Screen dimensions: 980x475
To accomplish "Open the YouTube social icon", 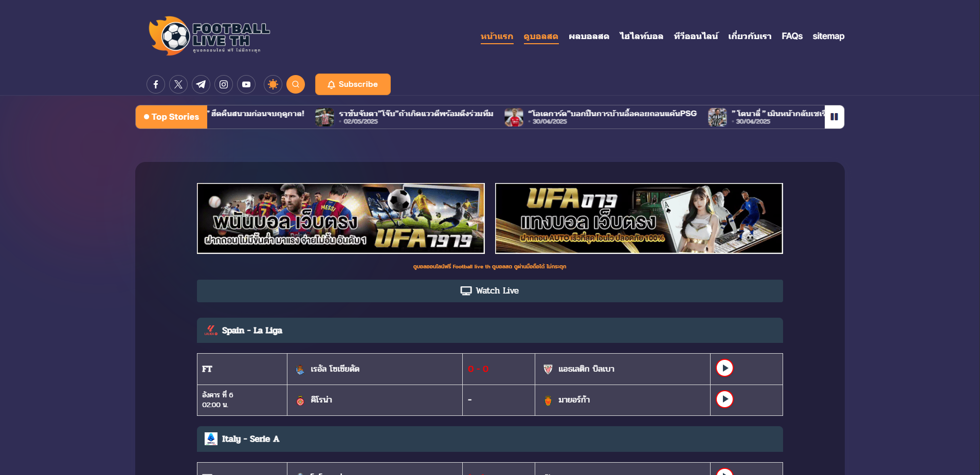I will 246,84.
